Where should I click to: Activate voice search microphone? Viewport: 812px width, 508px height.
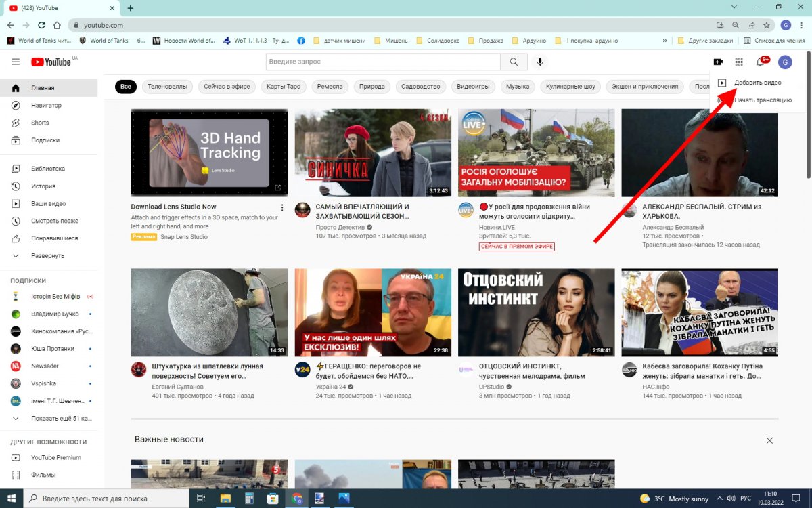coord(540,62)
